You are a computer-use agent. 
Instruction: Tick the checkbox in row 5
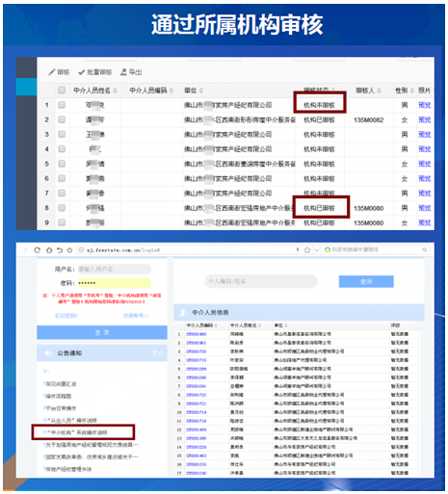coord(62,164)
